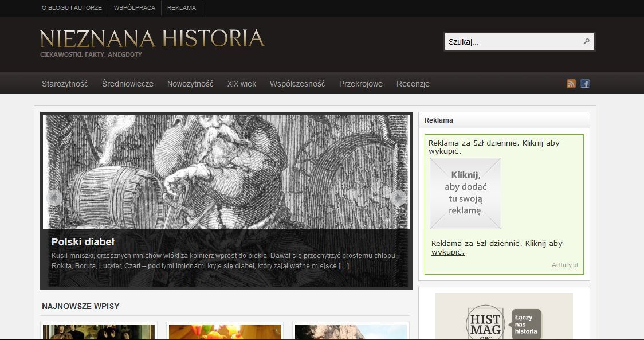Go to the Współczesność category
644x340 pixels.
(297, 84)
